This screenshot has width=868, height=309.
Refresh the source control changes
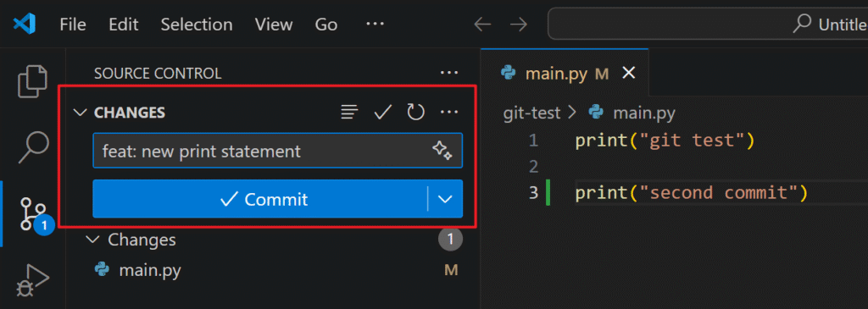415,113
